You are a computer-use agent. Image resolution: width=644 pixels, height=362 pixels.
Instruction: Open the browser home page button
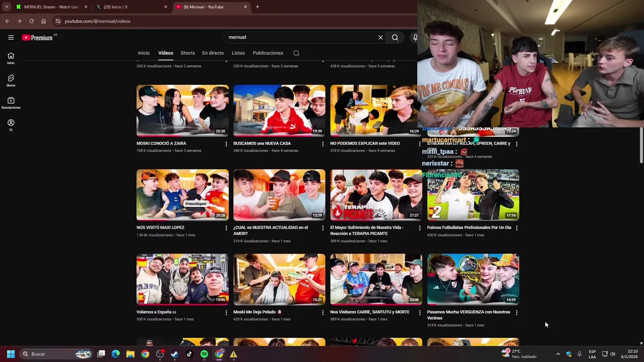[43, 21]
